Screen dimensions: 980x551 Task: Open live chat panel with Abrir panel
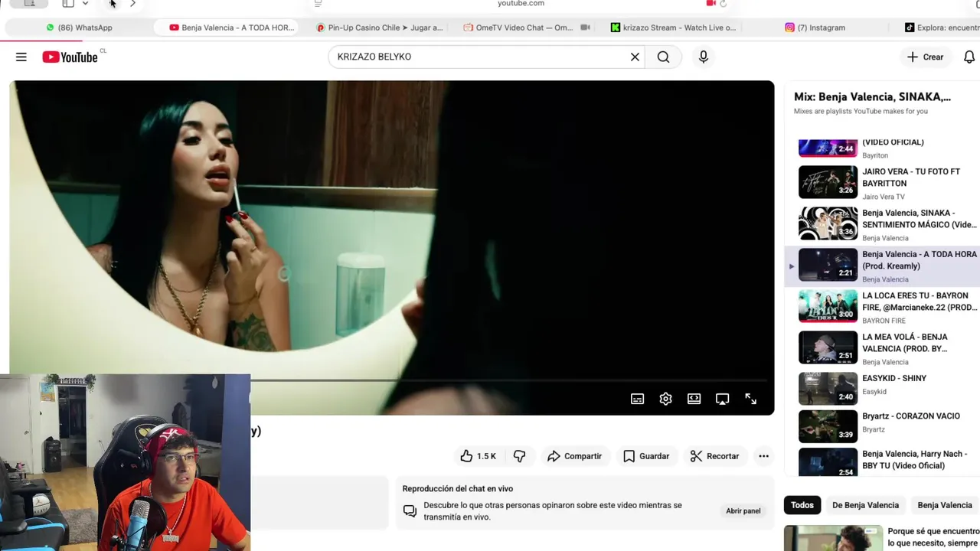point(743,510)
